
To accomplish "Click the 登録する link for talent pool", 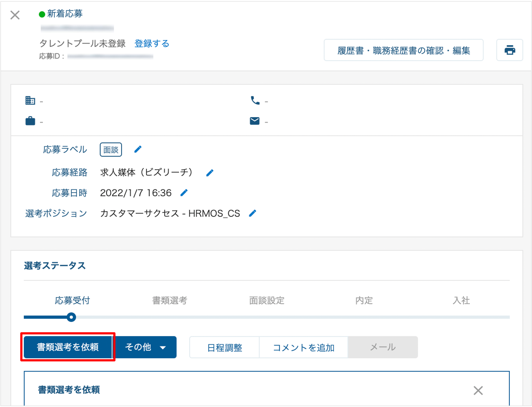I will pyautogui.click(x=152, y=44).
